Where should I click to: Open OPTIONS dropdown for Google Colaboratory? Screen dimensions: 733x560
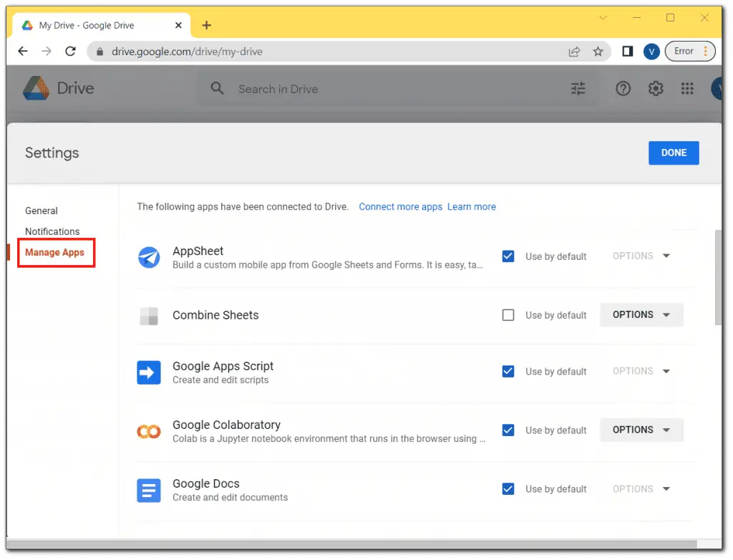point(641,430)
